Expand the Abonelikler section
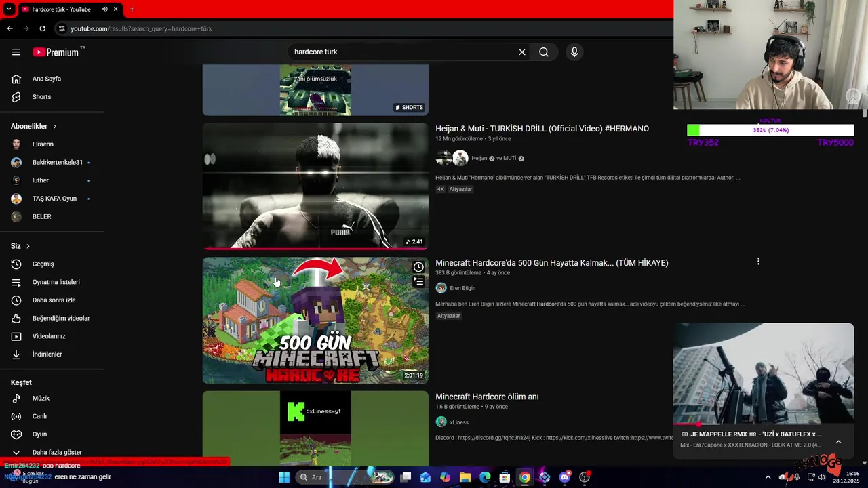The image size is (868, 488). click(34, 127)
